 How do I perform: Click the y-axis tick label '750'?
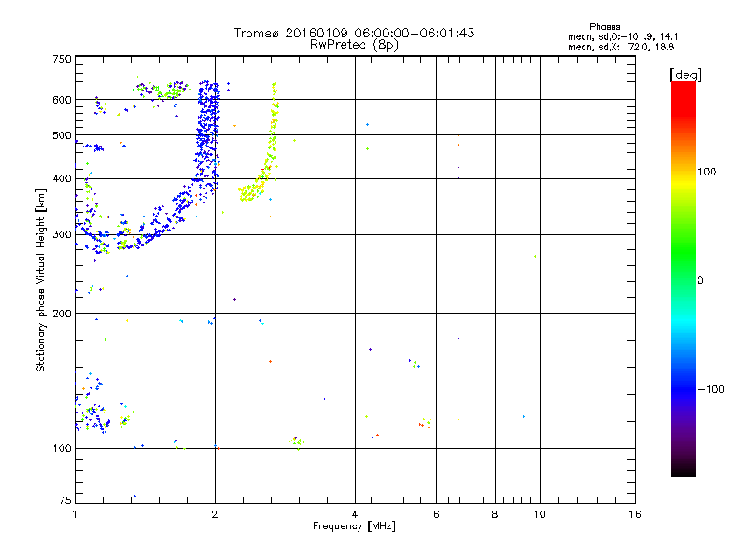click(62, 59)
